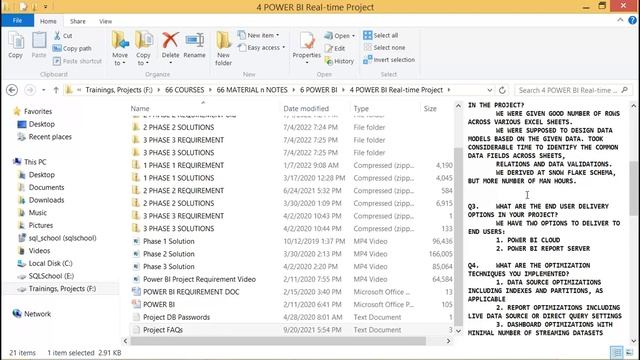This screenshot has width=640, height=360.
Task: Open Downloads under This PC
Action: tap(46, 200)
